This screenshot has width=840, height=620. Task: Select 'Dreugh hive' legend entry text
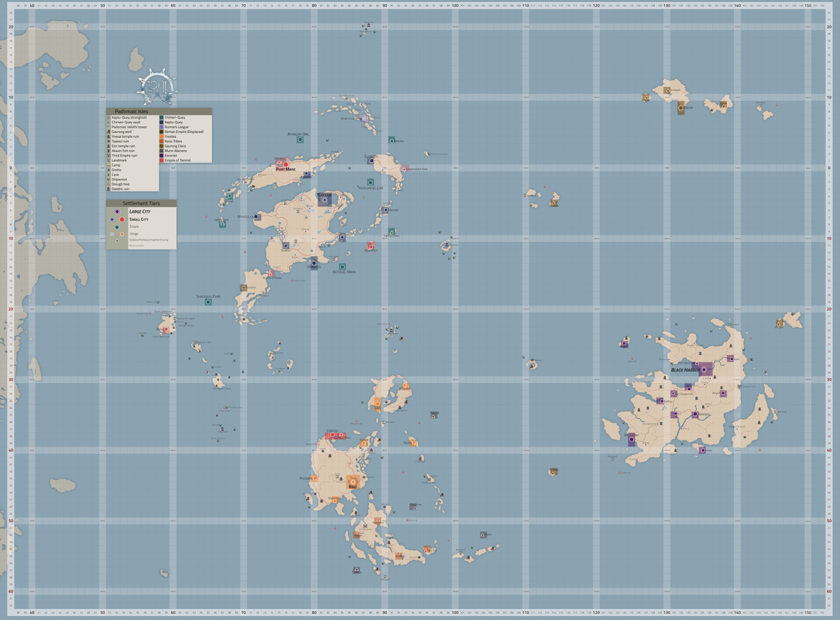(120, 184)
